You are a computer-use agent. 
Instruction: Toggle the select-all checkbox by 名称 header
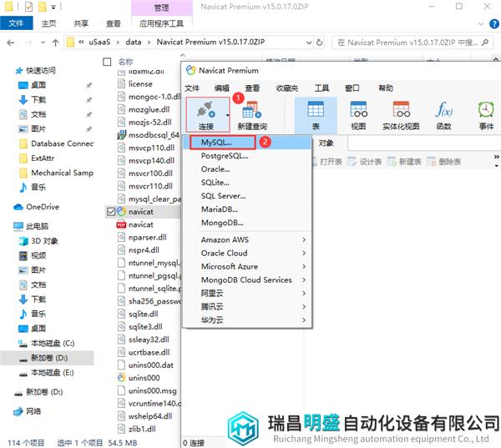106,62
